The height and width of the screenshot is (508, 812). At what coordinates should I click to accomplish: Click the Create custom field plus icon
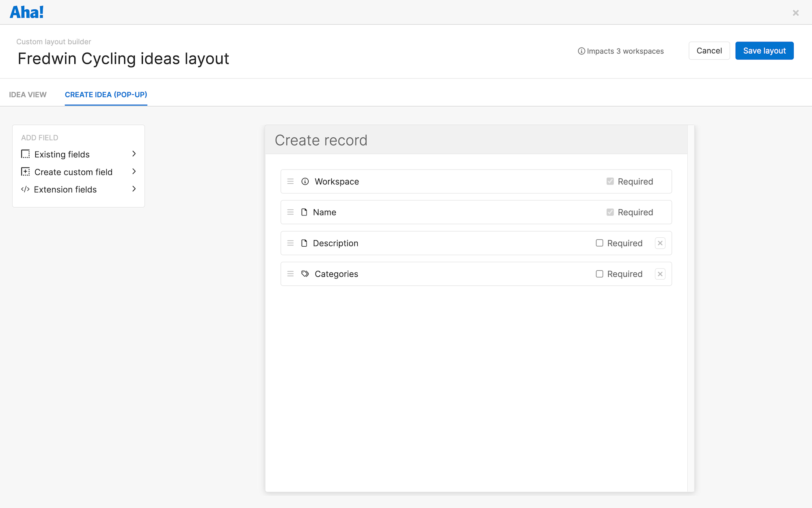(26, 172)
